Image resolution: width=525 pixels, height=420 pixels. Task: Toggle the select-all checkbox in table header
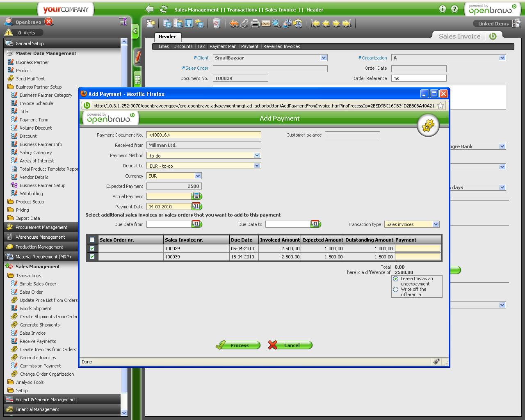click(x=92, y=240)
